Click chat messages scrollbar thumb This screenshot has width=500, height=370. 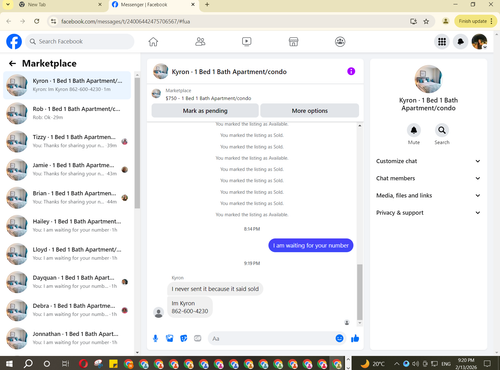[x=360, y=292]
